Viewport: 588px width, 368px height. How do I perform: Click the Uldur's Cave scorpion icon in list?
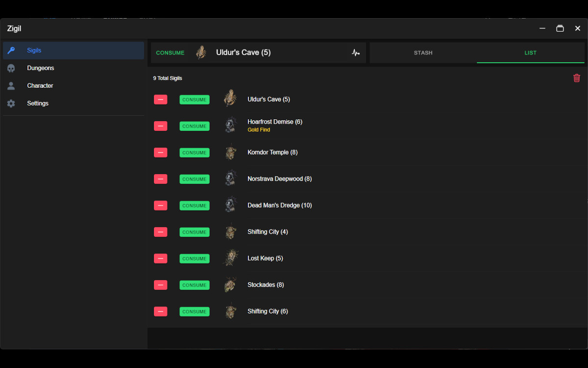pyautogui.click(x=230, y=99)
